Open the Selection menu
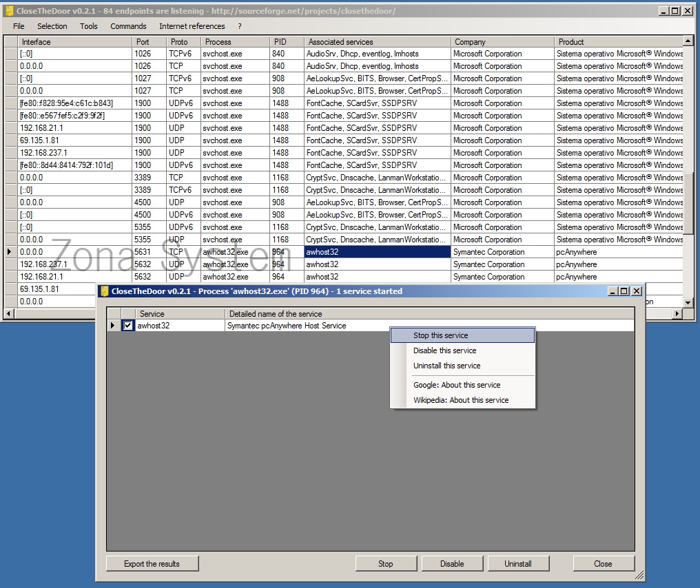 coord(52,26)
